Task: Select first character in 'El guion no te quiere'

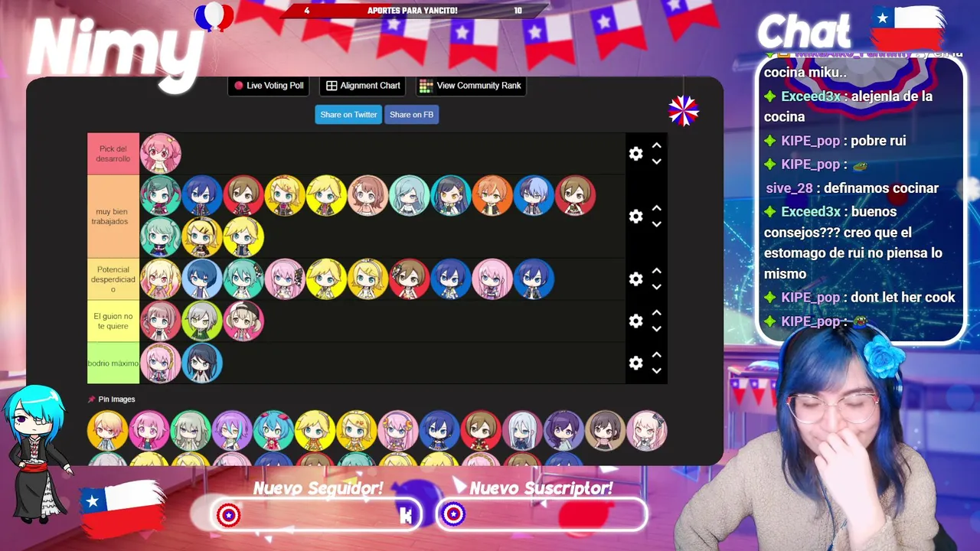Action: pos(161,321)
